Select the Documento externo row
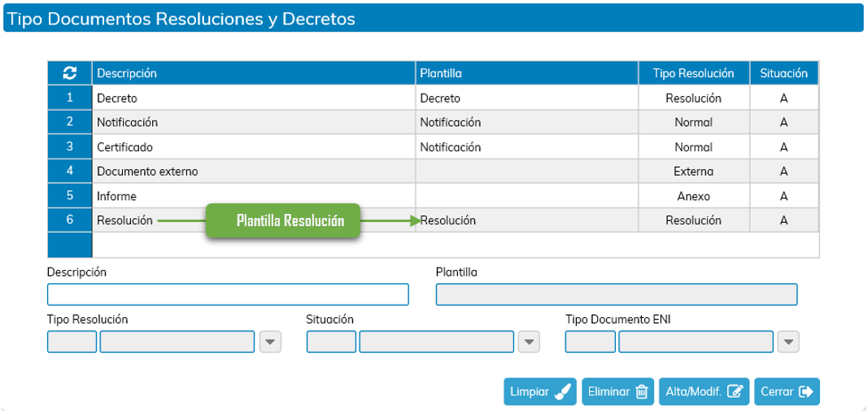The width and height of the screenshot is (868, 414). pyautogui.click(x=433, y=172)
